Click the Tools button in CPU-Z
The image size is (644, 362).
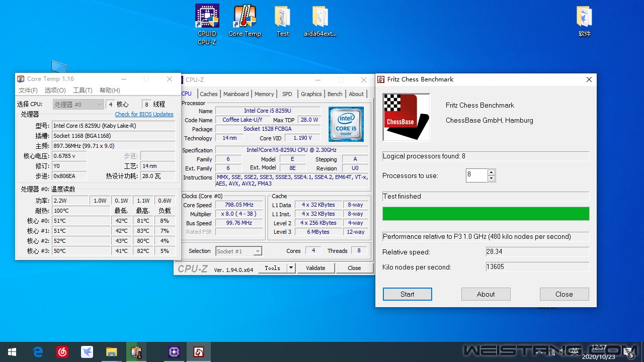(x=273, y=268)
